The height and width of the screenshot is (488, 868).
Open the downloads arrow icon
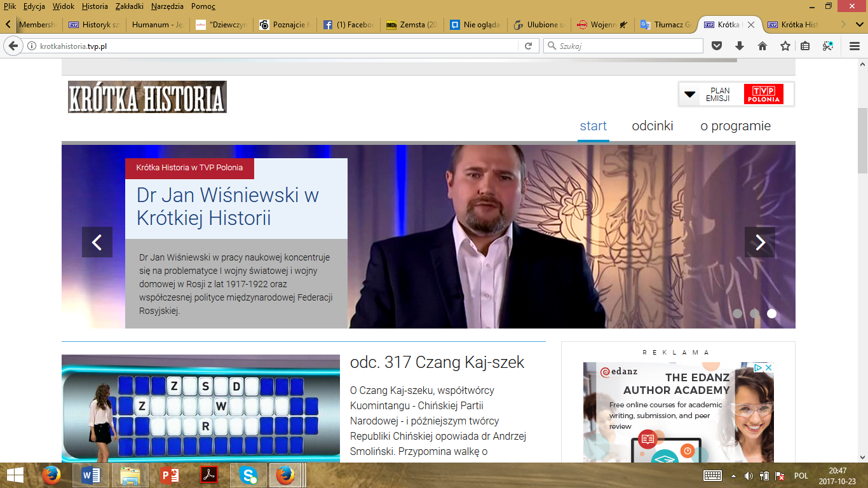[740, 46]
